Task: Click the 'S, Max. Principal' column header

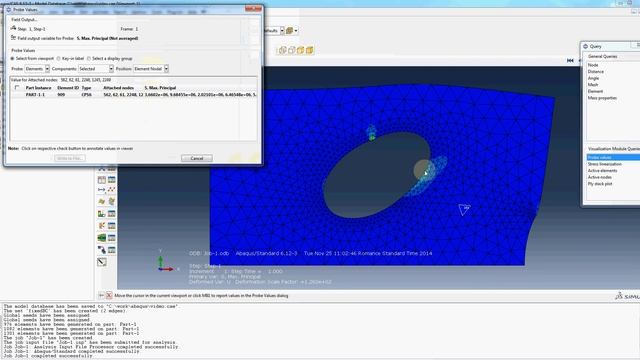Action: 160,87
